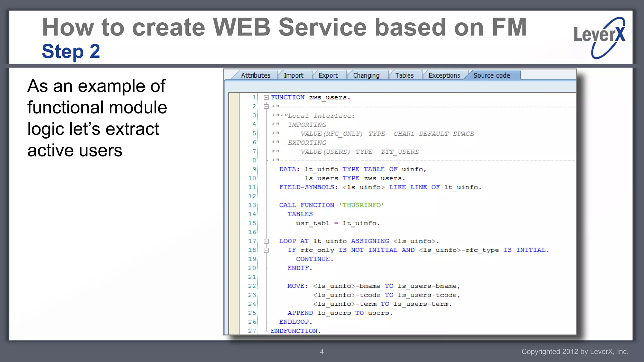Click the VALUE(USERS) TYPE ZTT_USERS comment

[345, 152]
